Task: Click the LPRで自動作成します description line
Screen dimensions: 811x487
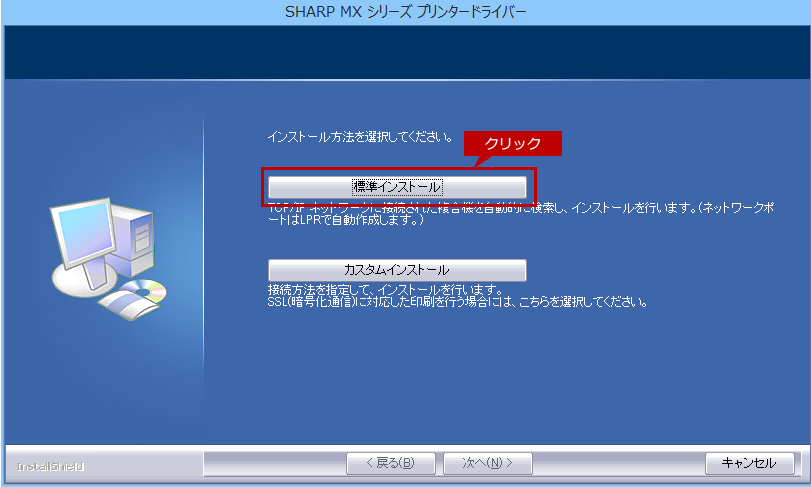Action: (x=345, y=220)
